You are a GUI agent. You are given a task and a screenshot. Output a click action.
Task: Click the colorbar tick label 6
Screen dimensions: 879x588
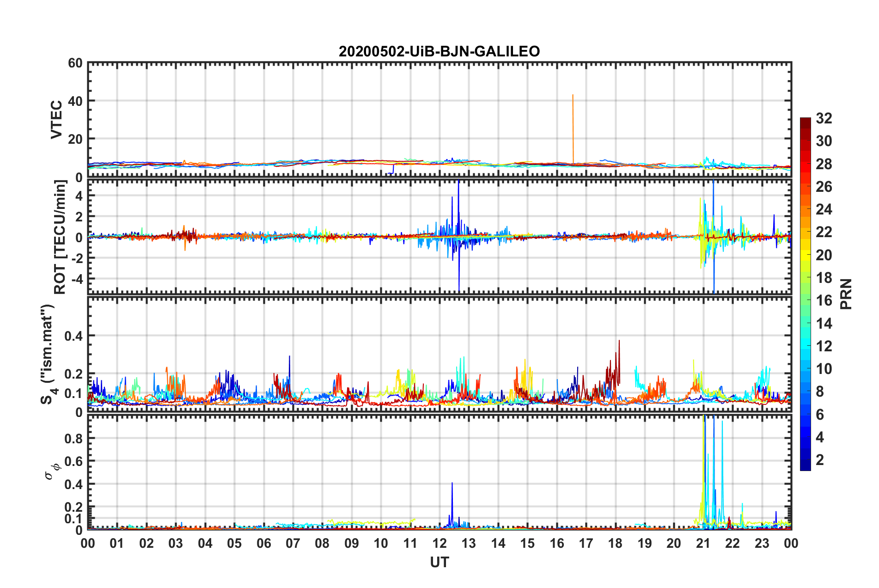820,415
